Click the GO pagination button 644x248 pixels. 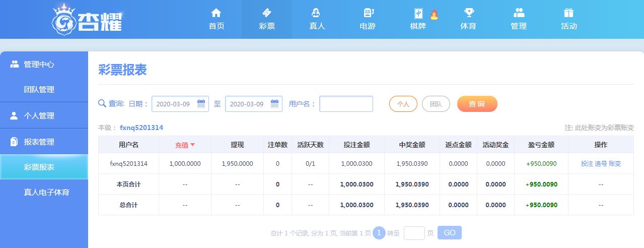coord(450,232)
